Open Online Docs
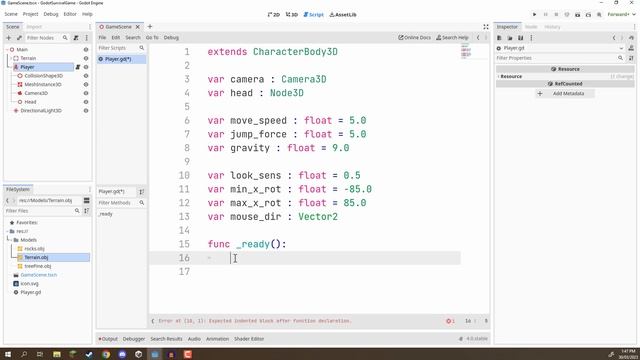 (414, 38)
